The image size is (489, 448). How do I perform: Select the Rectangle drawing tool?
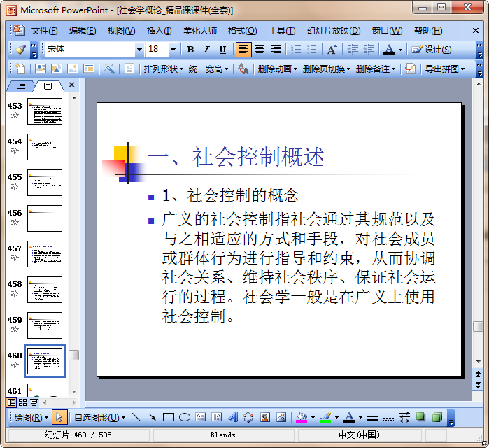[x=168, y=417]
